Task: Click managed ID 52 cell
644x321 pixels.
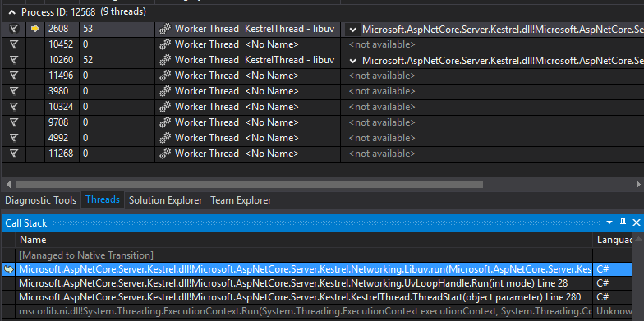Action: 117,60
